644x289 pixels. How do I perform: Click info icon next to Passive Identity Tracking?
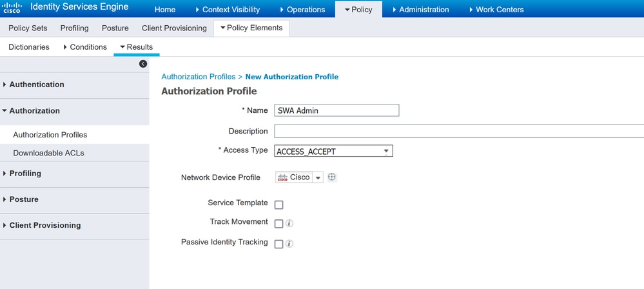[x=289, y=244]
